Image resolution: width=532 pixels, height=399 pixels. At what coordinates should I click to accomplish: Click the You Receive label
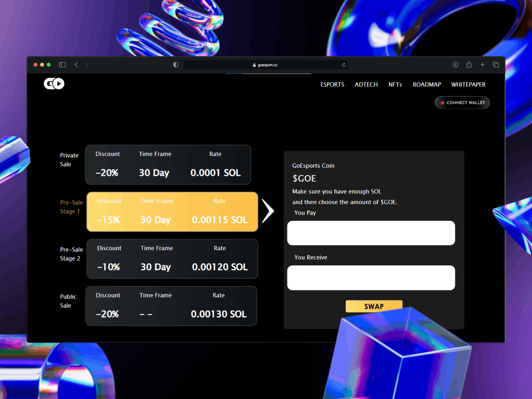point(311,257)
